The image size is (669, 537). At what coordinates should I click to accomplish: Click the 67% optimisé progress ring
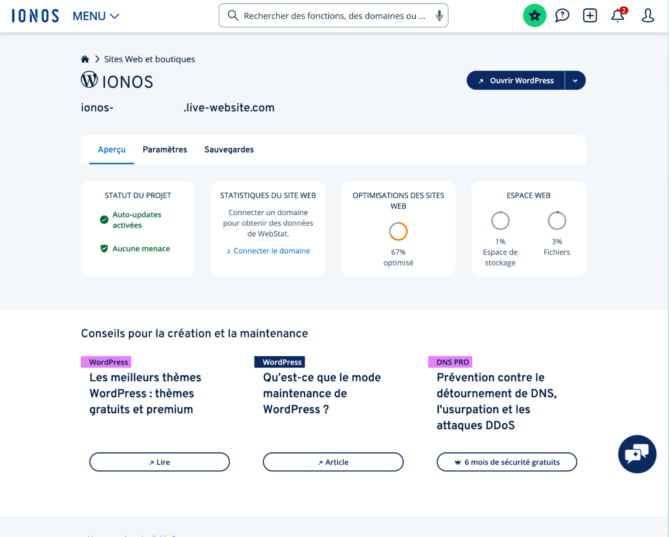tap(398, 231)
